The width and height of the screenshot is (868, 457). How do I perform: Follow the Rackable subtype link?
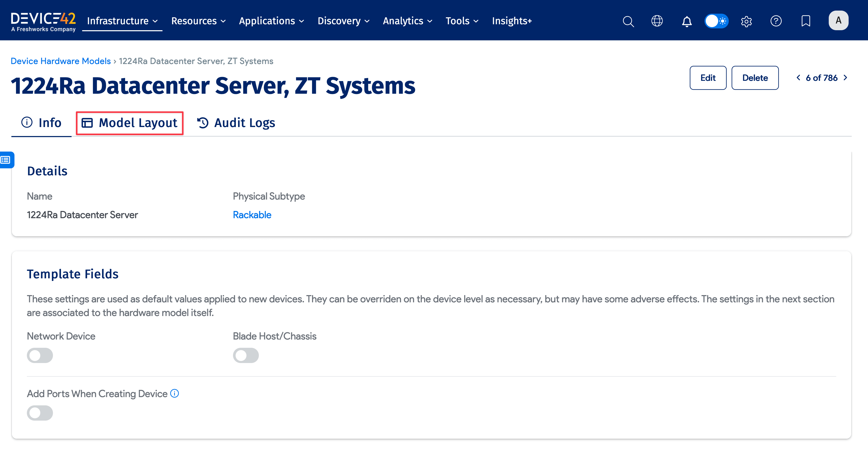tap(252, 215)
